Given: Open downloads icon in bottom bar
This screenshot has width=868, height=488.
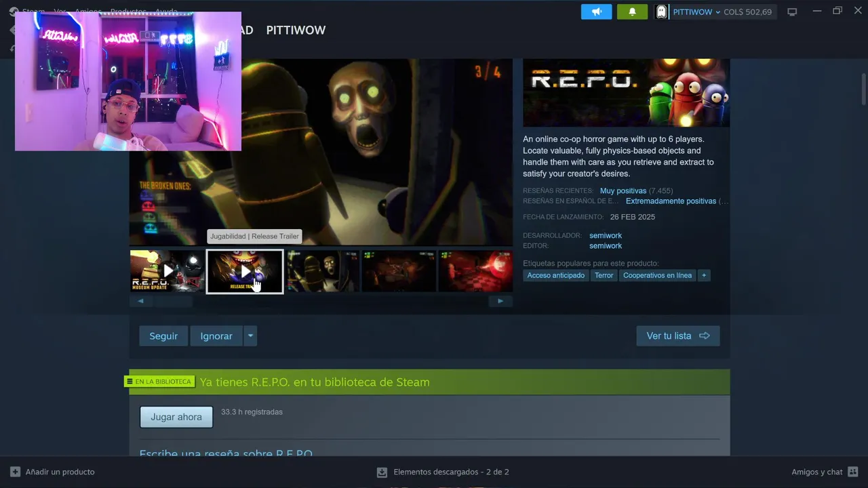Looking at the screenshot, I should pyautogui.click(x=382, y=472).
